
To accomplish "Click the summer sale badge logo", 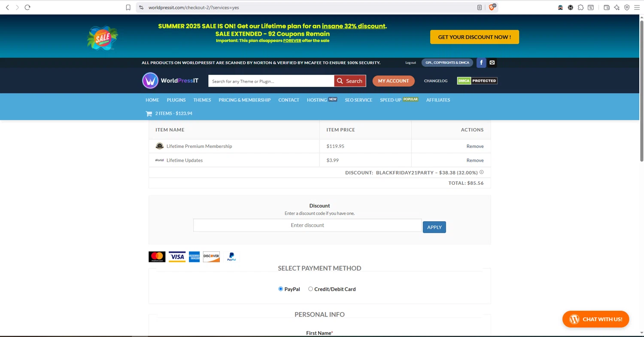I will [103, 38].
